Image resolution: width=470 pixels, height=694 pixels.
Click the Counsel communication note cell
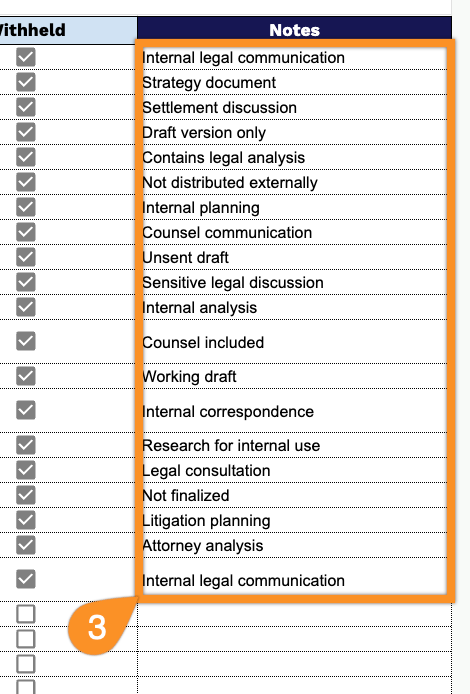coord(294,232)
